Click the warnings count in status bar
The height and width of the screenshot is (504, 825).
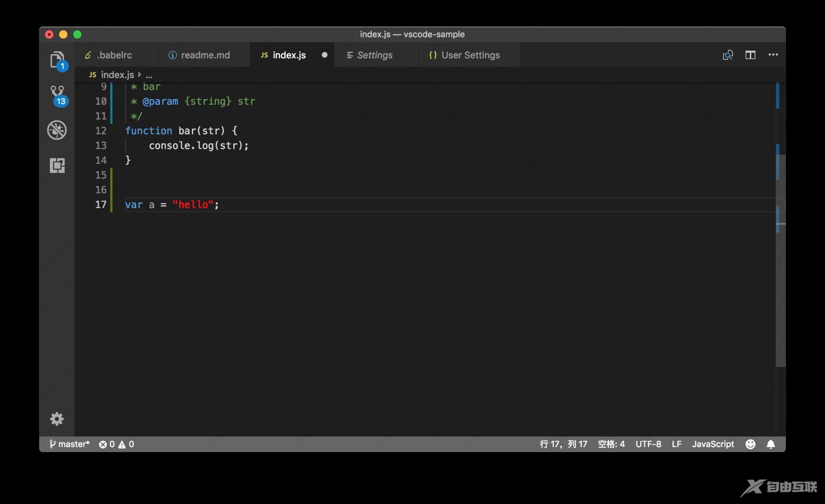coord(126,444)
